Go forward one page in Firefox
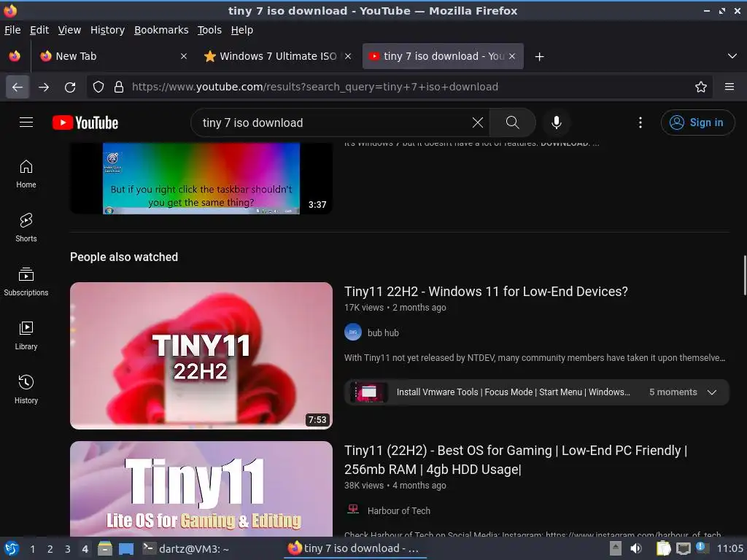The height and width of the screenshot is (560, 747). (44, 87)
